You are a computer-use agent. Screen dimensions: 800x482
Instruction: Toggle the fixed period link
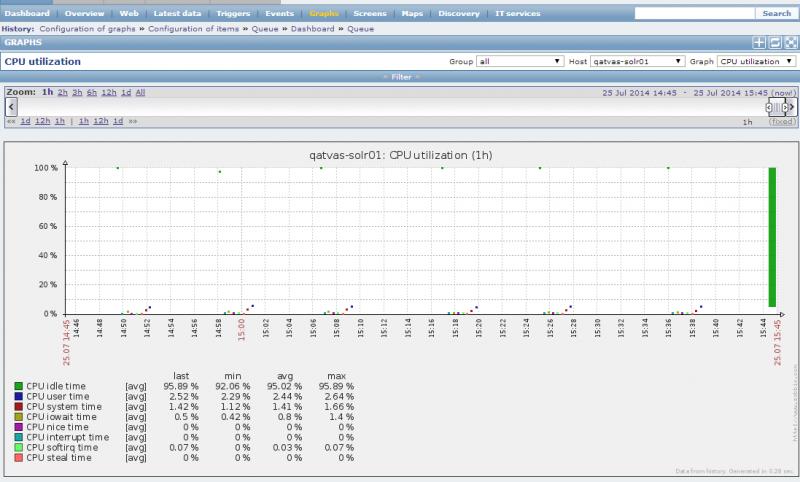782,121
